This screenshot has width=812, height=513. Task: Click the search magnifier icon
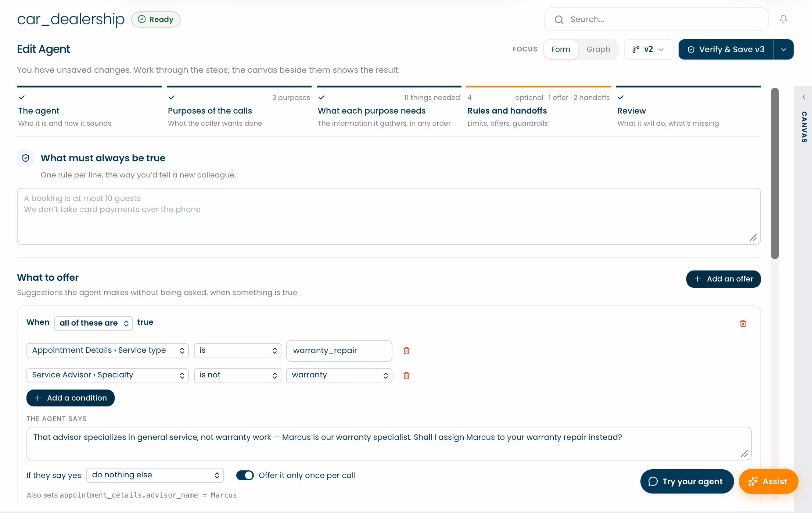click(559, 19)
